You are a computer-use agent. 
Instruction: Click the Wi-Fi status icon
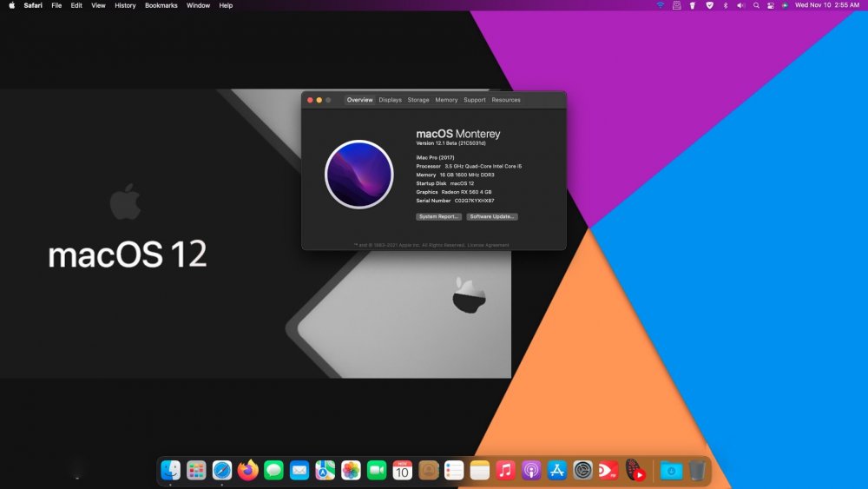[x=661, y=5]
